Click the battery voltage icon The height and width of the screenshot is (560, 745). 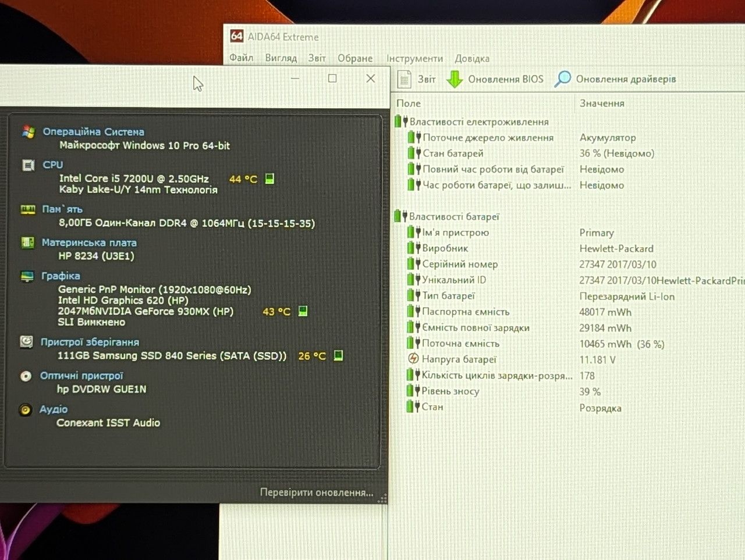(x=413, y=359)
